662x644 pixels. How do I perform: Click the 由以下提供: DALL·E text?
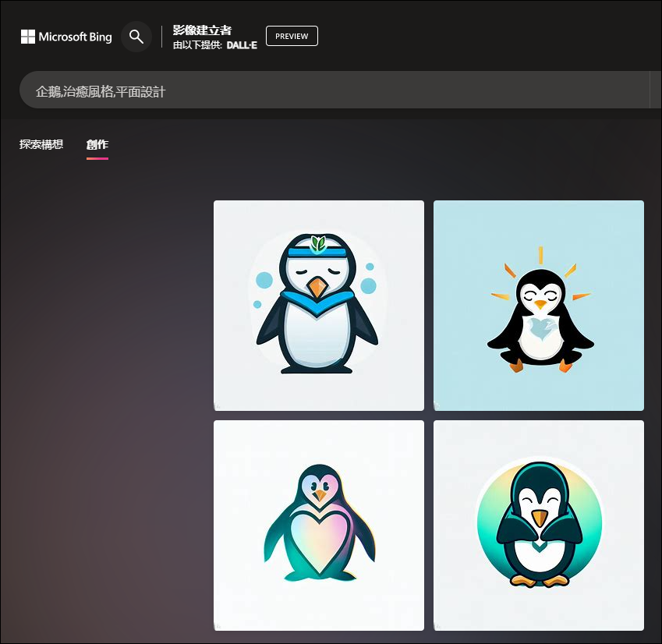coord(215,45)
